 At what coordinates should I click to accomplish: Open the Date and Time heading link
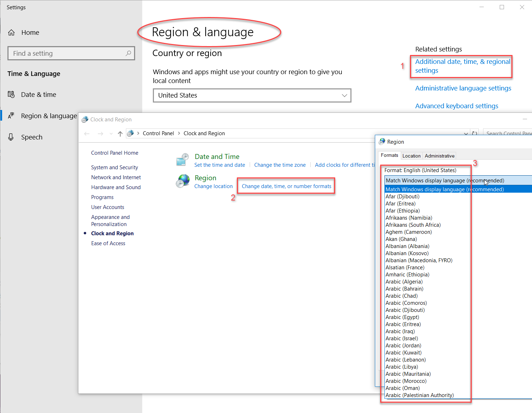pyautogui.click(x=217, y=156)
